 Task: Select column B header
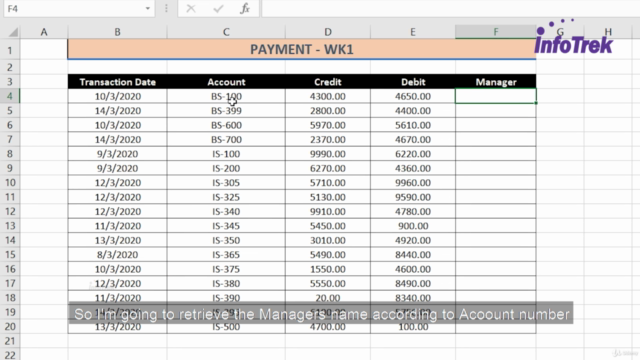pos(117,32)
